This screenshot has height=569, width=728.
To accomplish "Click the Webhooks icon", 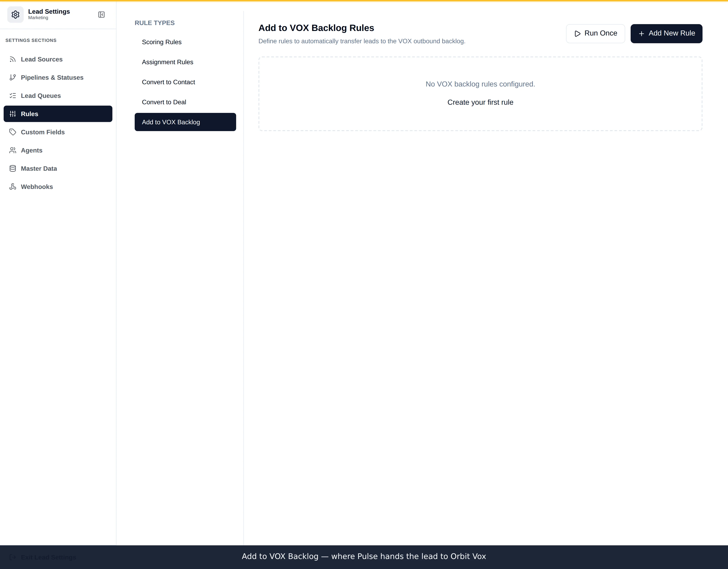I will tap(13, 187).
